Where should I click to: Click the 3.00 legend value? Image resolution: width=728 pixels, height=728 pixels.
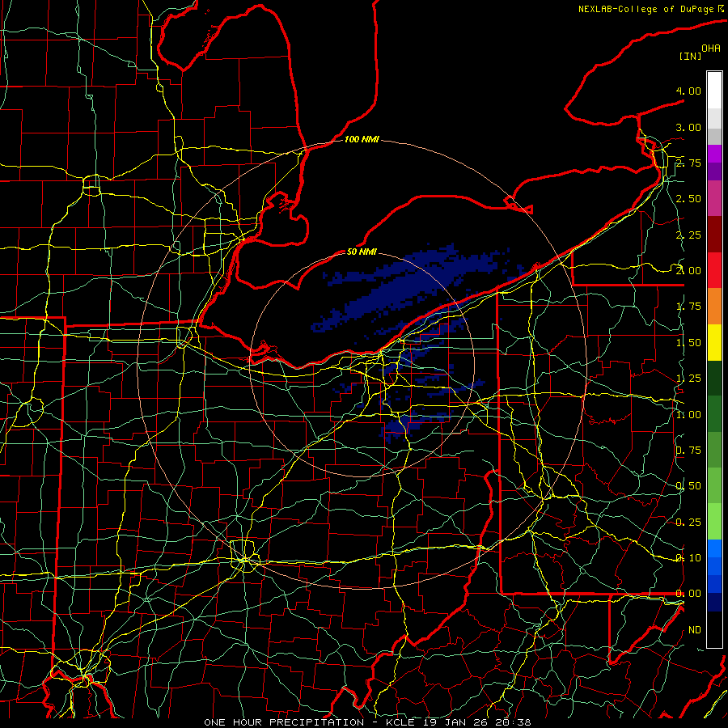click(x=688, y=127)
